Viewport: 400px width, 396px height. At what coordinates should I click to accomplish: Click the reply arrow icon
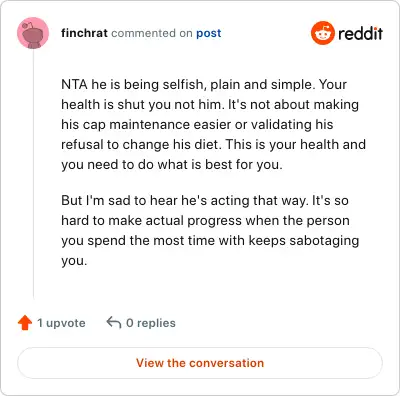pyautogui.click(x=114, y=323)
